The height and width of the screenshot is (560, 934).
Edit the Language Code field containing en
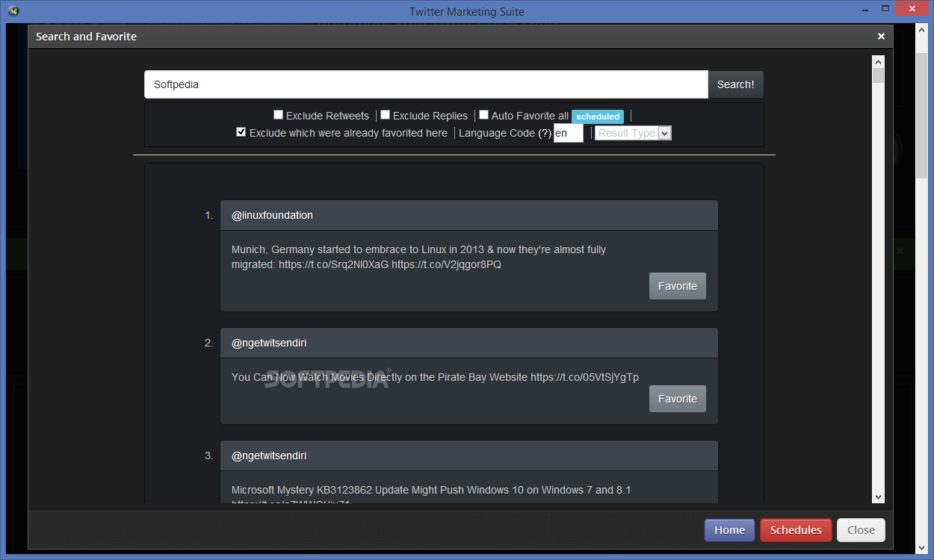(x=568, y=133)
